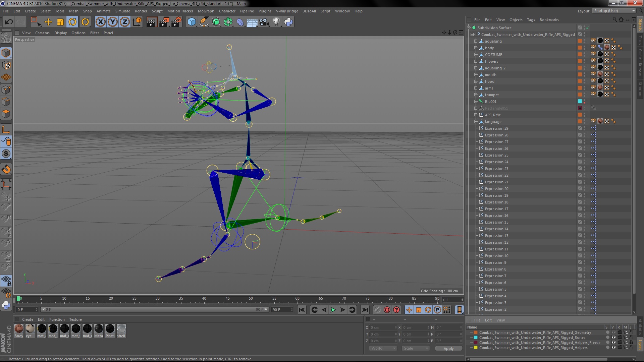The height and width of the screenshot is (362, 644).
Task: Open the Scale coordinate mode dropdown
Action: pos(416,348)
